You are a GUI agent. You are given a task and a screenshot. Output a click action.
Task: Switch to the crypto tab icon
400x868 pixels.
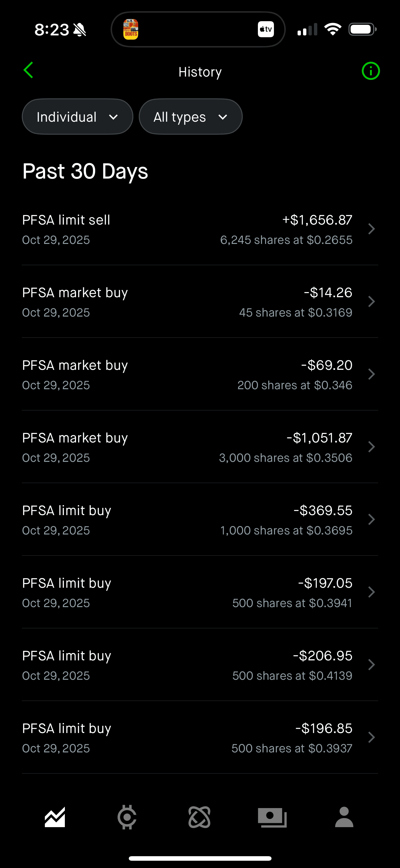(127, 817)
